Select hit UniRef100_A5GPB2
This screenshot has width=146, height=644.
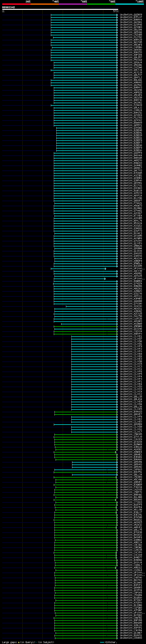pyautogui.click(x=131, y=273)
